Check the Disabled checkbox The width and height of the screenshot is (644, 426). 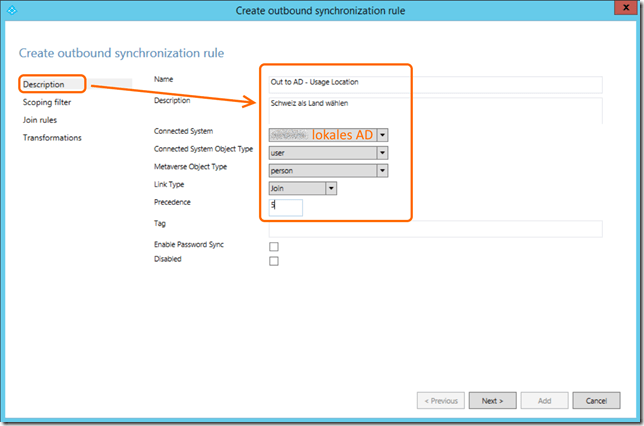click(274, 261)
